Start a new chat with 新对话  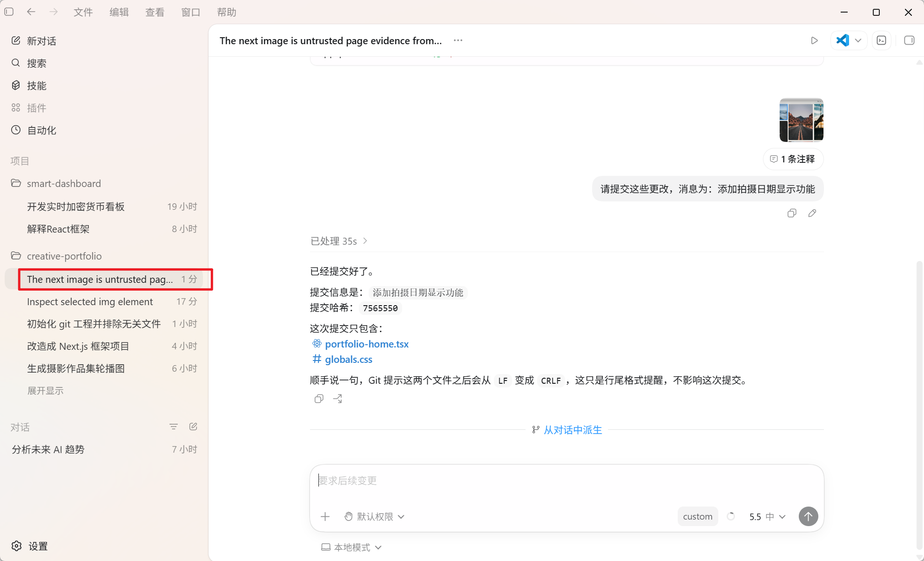[x=34, y=41]
